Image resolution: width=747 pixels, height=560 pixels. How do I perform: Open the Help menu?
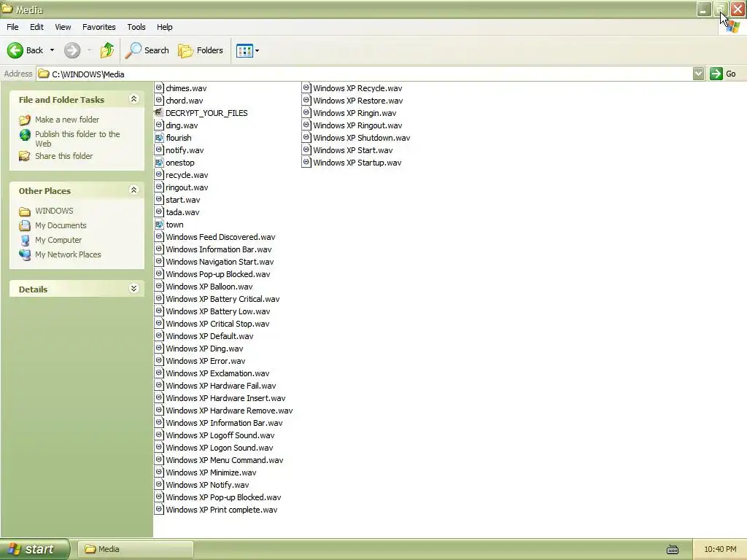[165, 27]
